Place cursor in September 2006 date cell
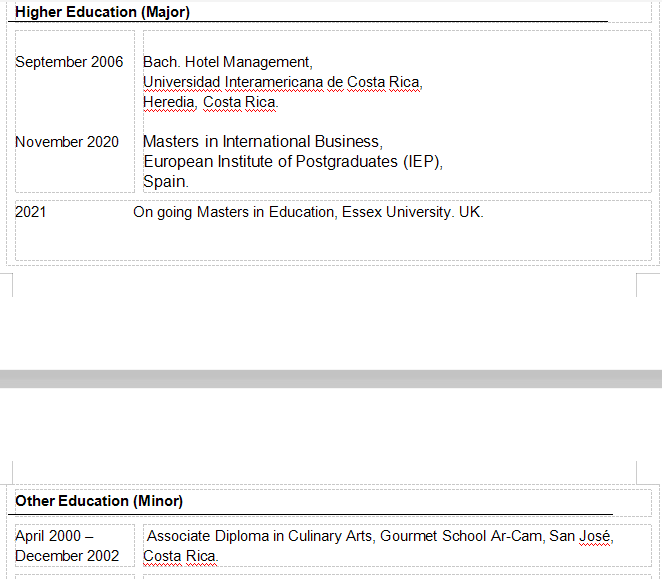 pyautogui.click(x=69, y=62)
